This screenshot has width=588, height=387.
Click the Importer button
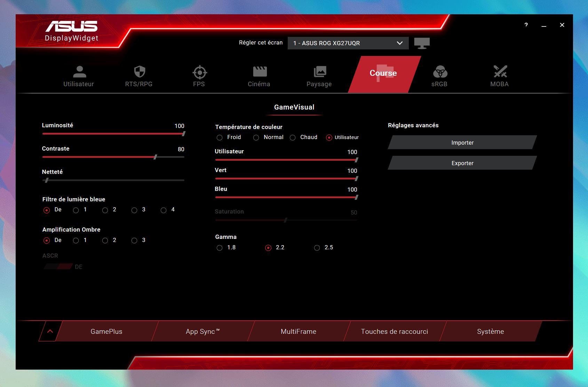click(462, 143)
